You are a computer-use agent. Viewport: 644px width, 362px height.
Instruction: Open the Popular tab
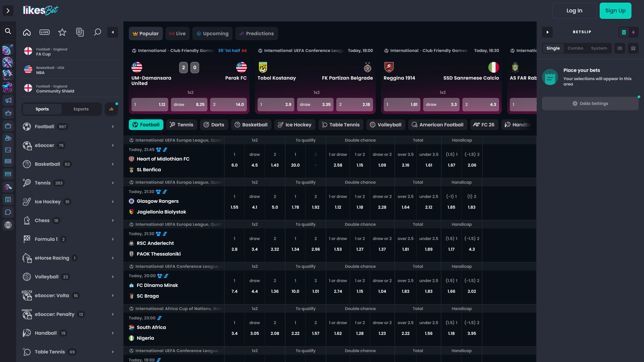tap(146, 34)
